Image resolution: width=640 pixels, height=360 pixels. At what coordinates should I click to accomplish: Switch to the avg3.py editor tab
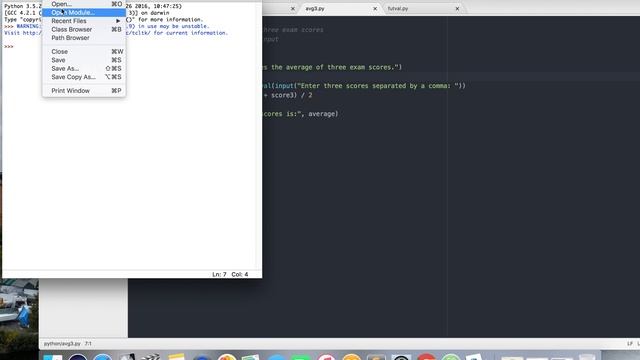pos(315,8)
